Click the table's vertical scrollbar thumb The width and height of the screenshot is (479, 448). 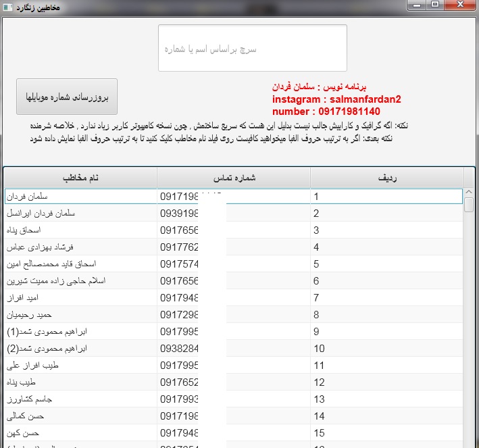coord(469,205)
